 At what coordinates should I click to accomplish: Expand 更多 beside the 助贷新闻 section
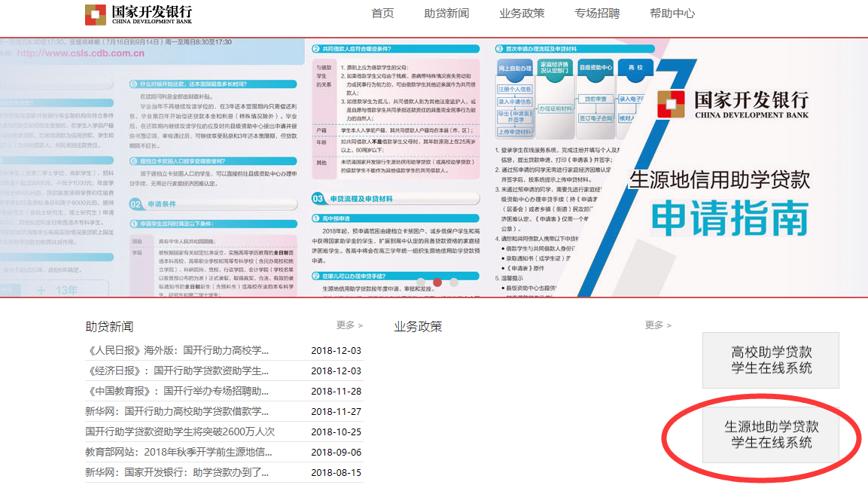pos(349,325)
